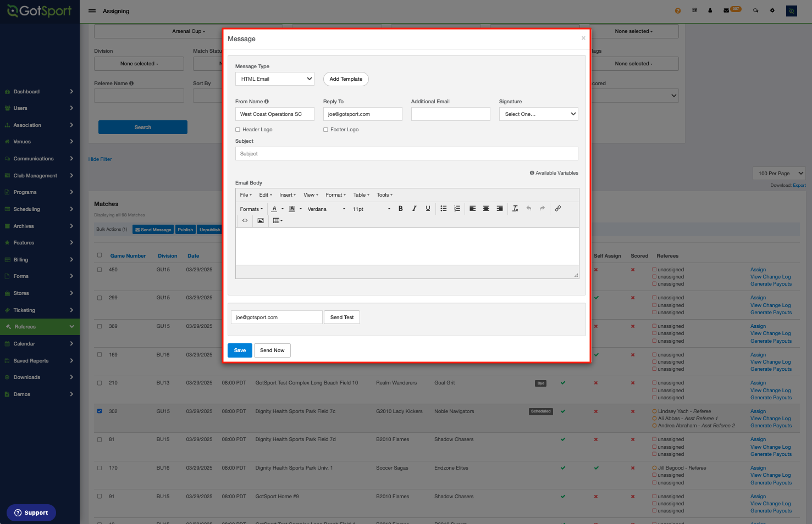Viewport: 812px width, 524px height.
Task: Undo the last edit in email body
Action: pos(529,209)
